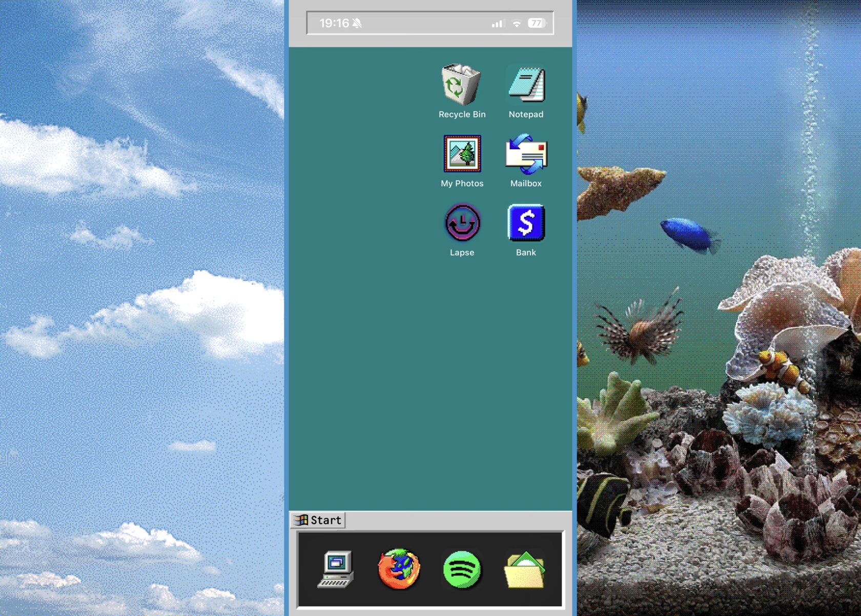
Task: Click the Bank label text
Action: click(x=526, y=253)
